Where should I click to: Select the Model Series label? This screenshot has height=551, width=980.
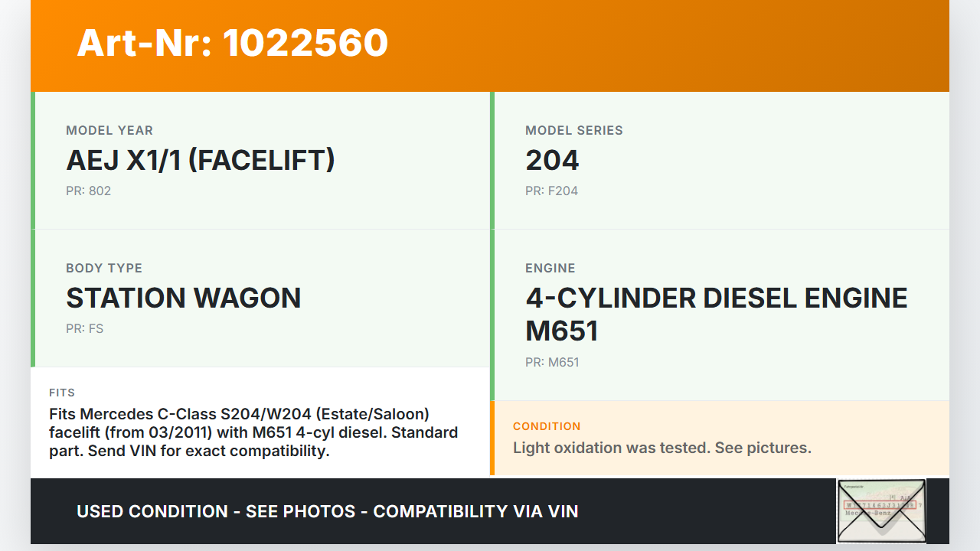click(x=573, y=130)
